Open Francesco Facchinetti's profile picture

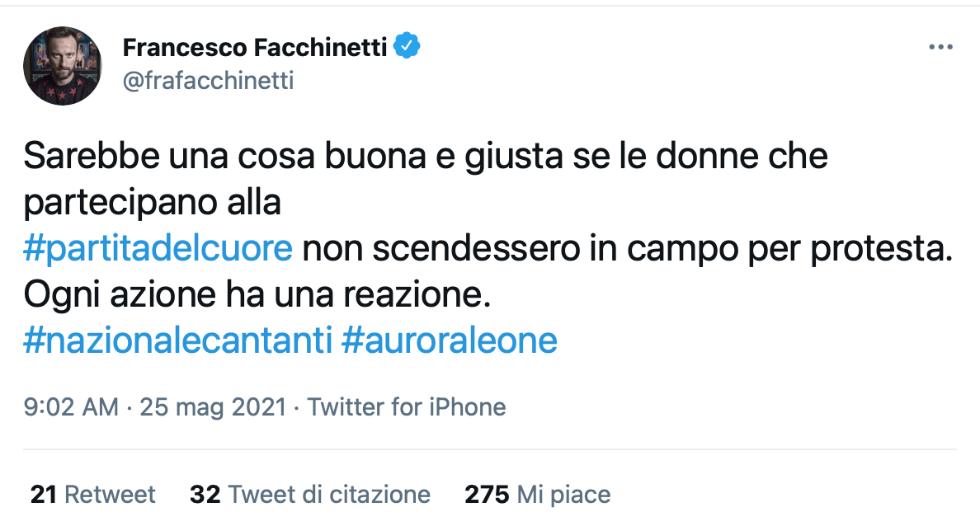pyautogui.click(x=62, y=65)
